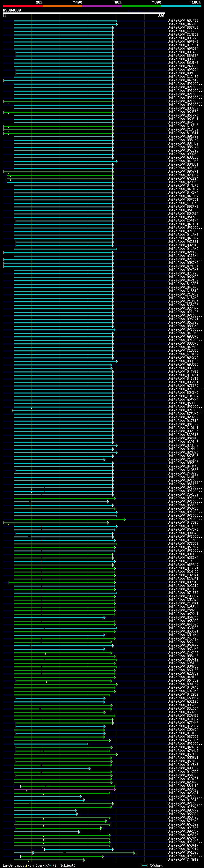The height and width of the screenshot is (868, 204).
Task: Choose the UniRef100_C1MSQ2 entry
Action: 183,35
